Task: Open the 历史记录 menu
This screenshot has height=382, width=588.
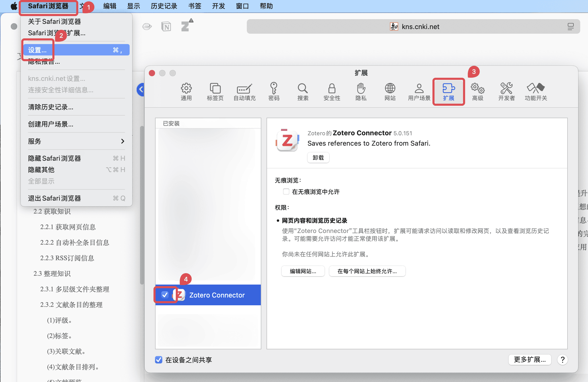Action: tap(164, 6)
